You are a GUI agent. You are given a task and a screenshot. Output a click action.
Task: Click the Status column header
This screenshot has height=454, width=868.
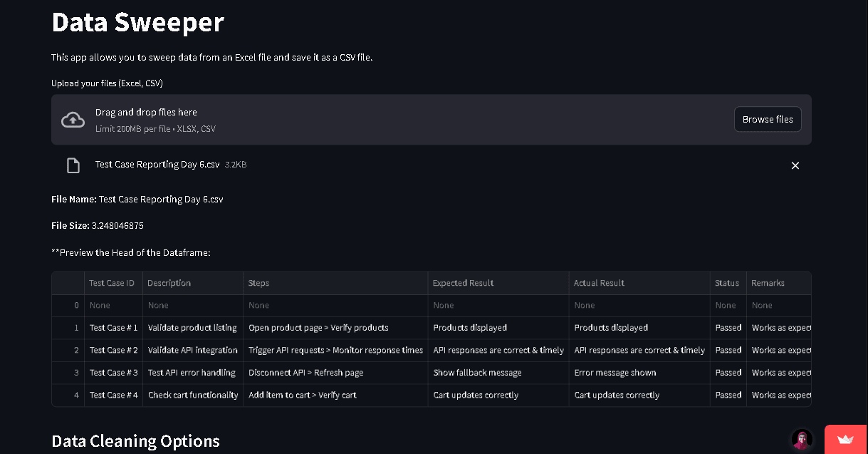click(728, 283)
